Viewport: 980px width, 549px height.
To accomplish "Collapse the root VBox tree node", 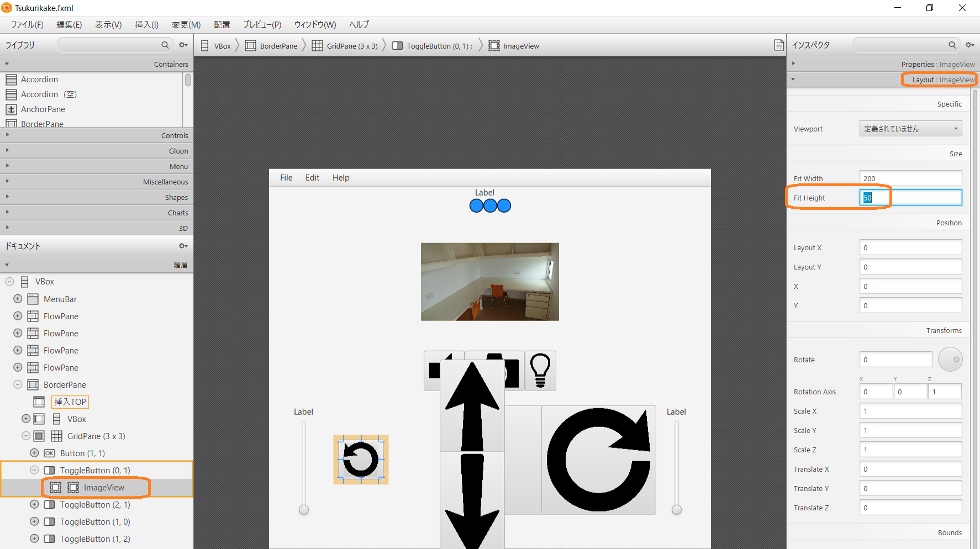I will 9,282.
